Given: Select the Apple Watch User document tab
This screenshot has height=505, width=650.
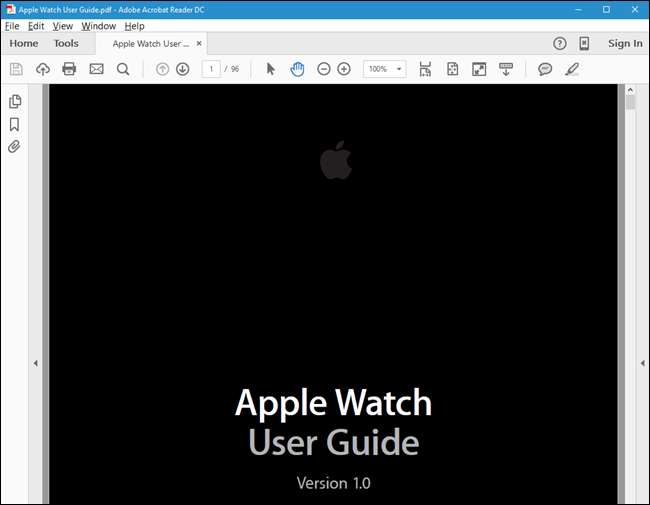Looking at the screenshot, I should pos(151,44).
